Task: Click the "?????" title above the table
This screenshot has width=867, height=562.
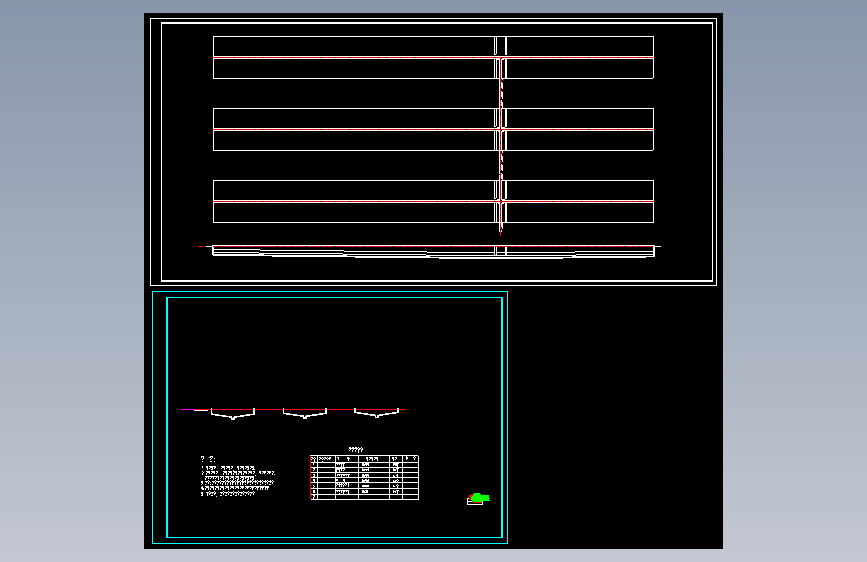Action: (356, 450)
